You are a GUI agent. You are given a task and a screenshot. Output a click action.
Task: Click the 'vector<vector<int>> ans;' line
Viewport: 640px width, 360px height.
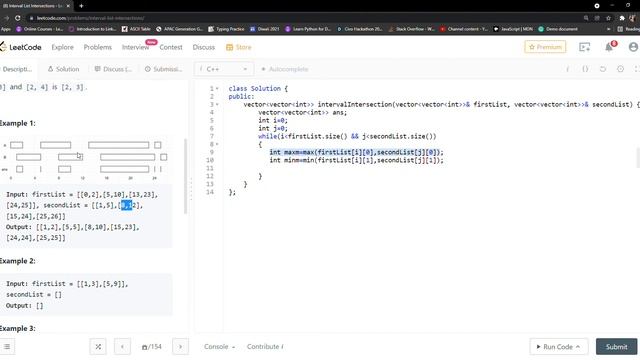pyautogui.click(x=302, y=112)
